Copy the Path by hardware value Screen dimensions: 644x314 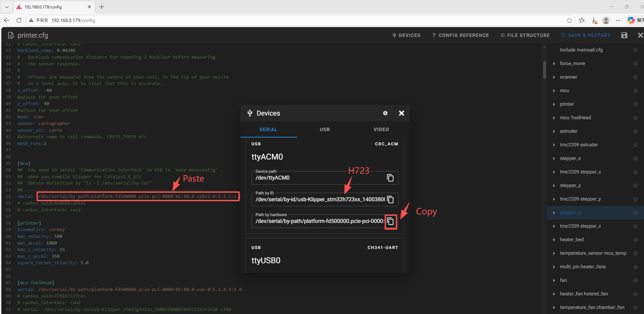tap(390, 222)
